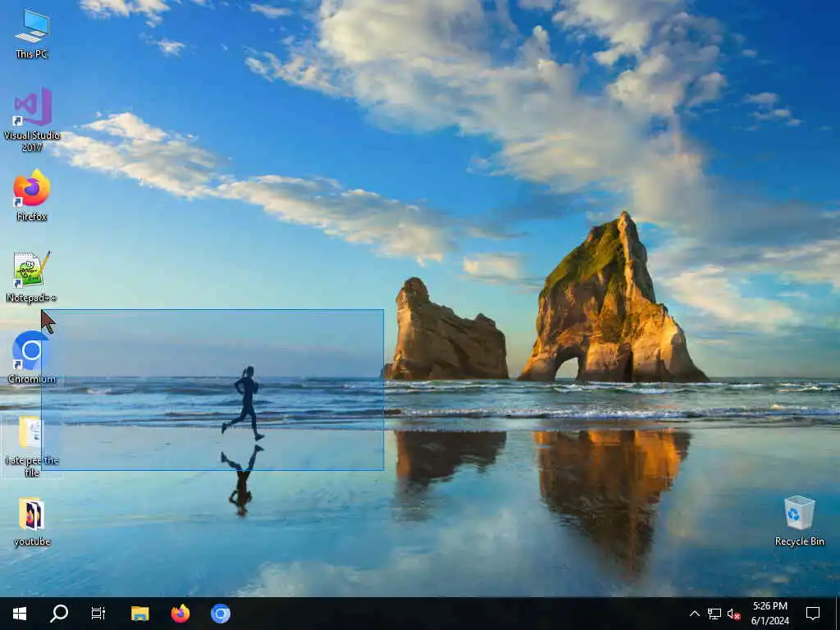Click the Show Desktop strip at the taskbar's end
The height and width of the screenshot is (630, 840).
(837, 614)
